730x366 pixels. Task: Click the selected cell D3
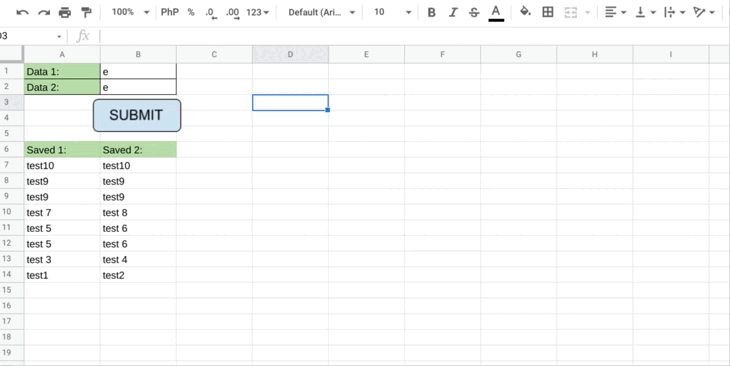pyautogui.click(x=291, y=102)
